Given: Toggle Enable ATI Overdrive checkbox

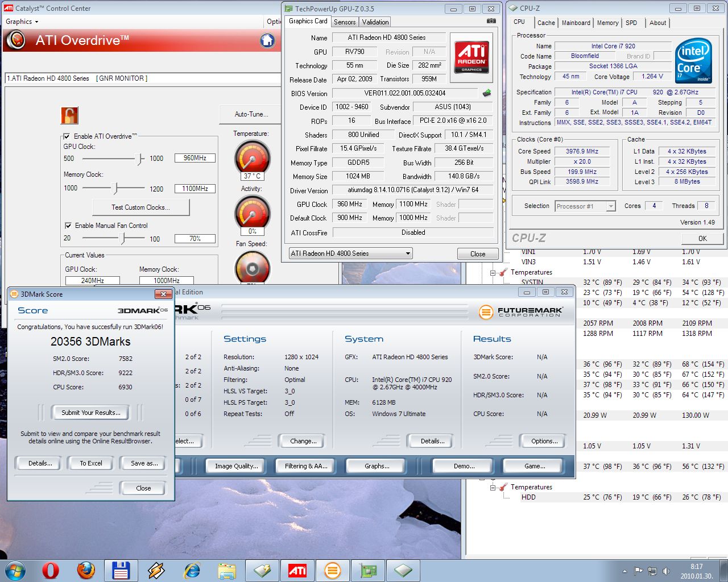Looking at the screenshot, I should 67,136.
